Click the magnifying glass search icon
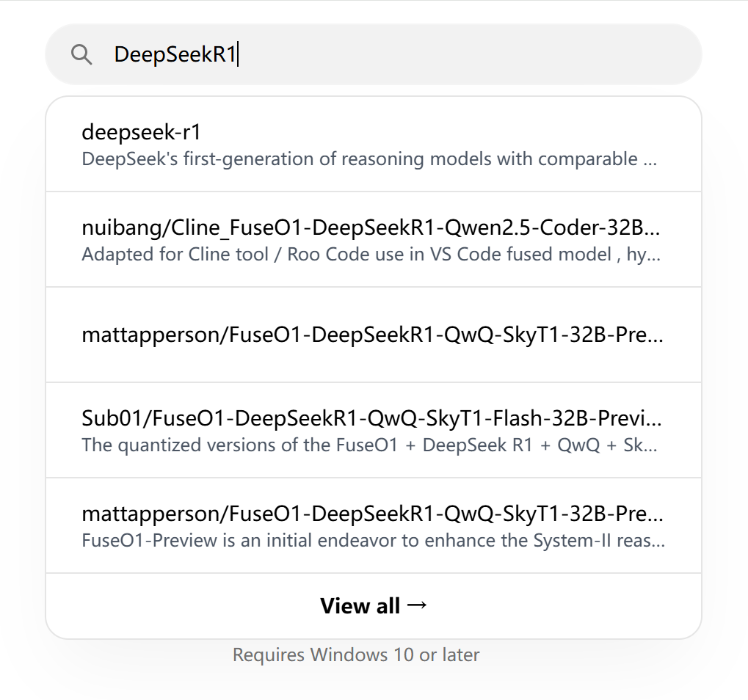Image resolution: width=748 pixels, height=700 pixels. pos(81,54)
